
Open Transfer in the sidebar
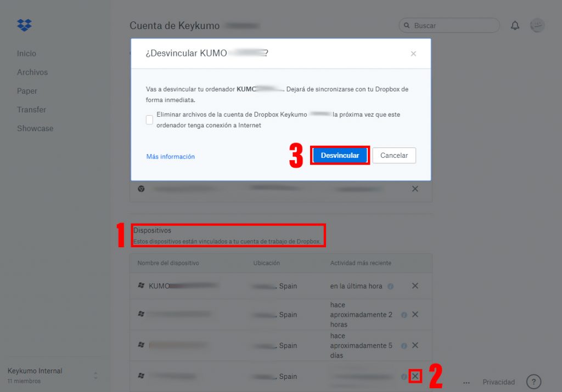31,110
